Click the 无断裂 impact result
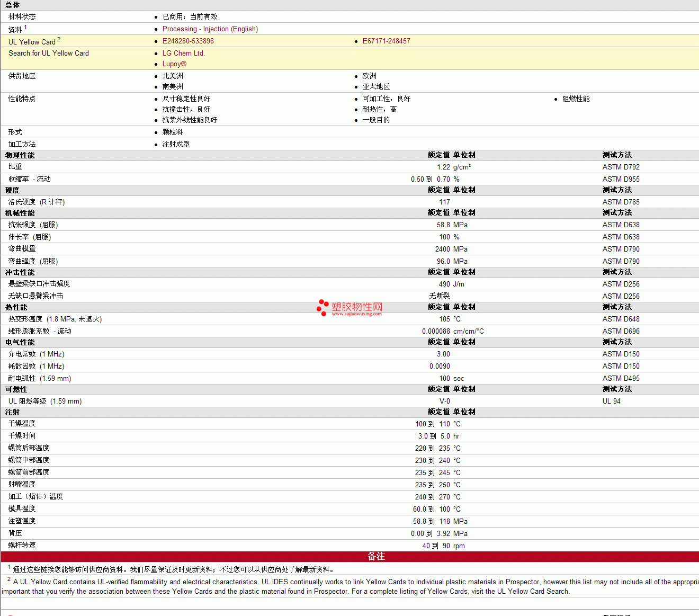The image size is (699, 616). pos(440,296)
